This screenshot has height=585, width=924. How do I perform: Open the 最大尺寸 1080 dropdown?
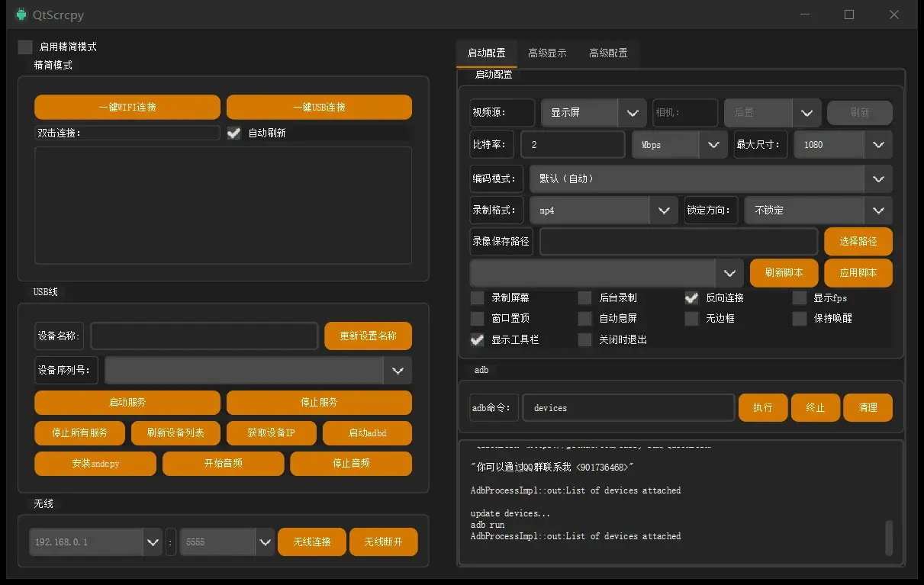[x=843, y=144]
